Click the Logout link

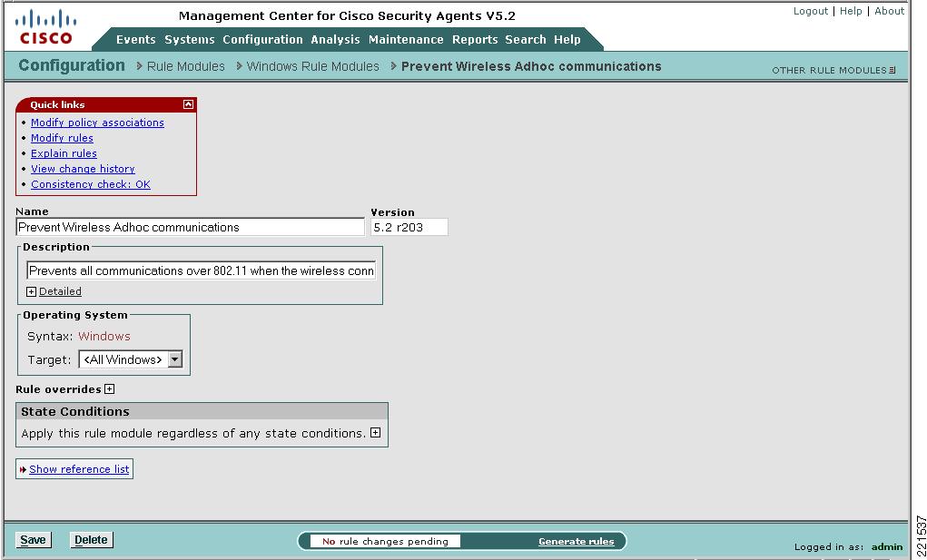[811, 11]
